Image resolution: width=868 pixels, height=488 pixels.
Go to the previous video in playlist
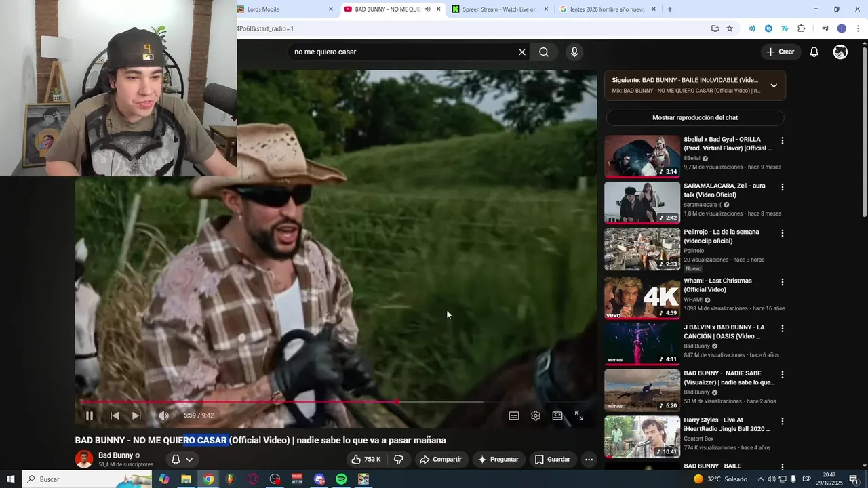click(x=115, y=415)
